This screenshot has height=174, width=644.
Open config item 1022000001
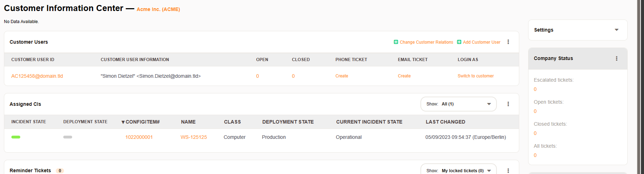click(x=139, y=137)
